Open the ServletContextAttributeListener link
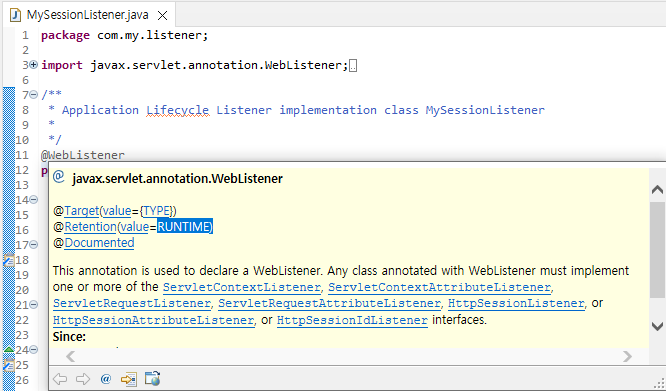 (x=440, y=287)
